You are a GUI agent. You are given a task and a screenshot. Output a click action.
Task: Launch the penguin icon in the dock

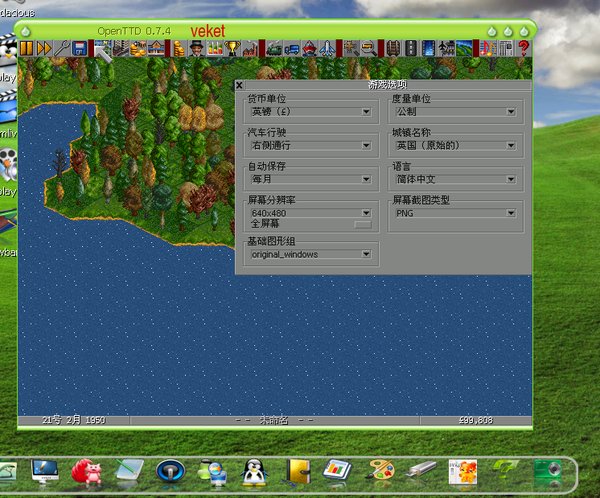254,473
